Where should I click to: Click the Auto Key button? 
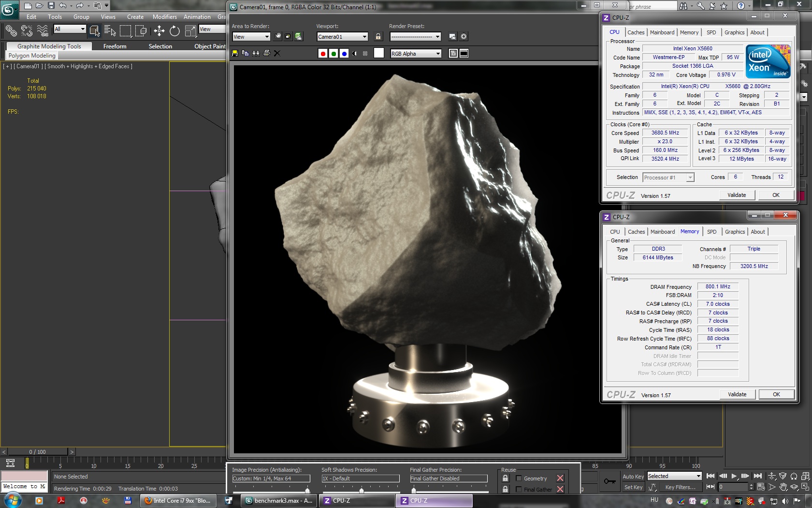(x=633, y=477)
